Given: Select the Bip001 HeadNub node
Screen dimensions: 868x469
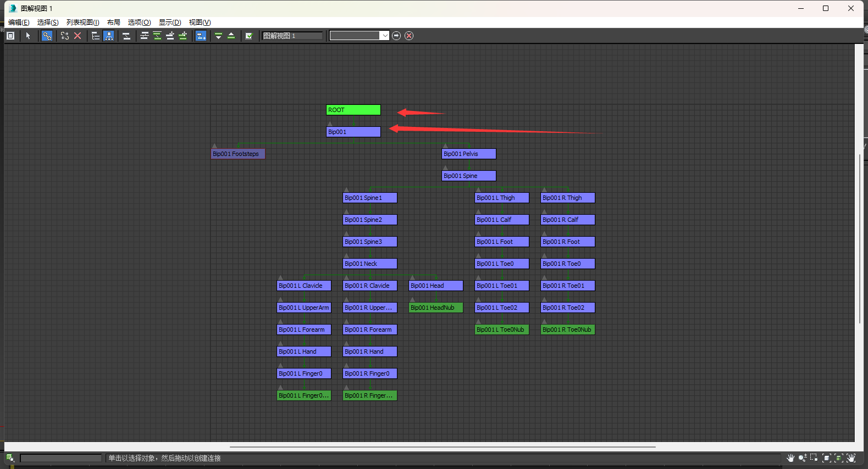Looking at the screenshot, I should [436, 308].
